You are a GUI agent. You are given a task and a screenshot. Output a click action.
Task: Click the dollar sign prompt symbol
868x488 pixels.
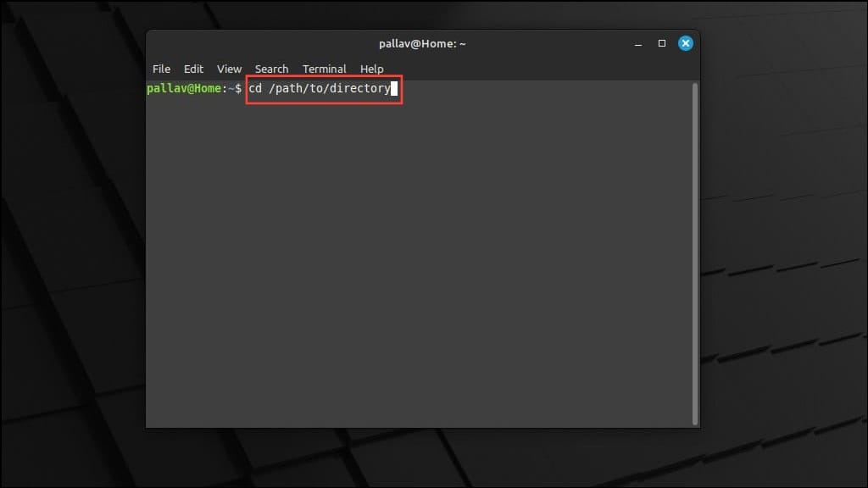238,87
